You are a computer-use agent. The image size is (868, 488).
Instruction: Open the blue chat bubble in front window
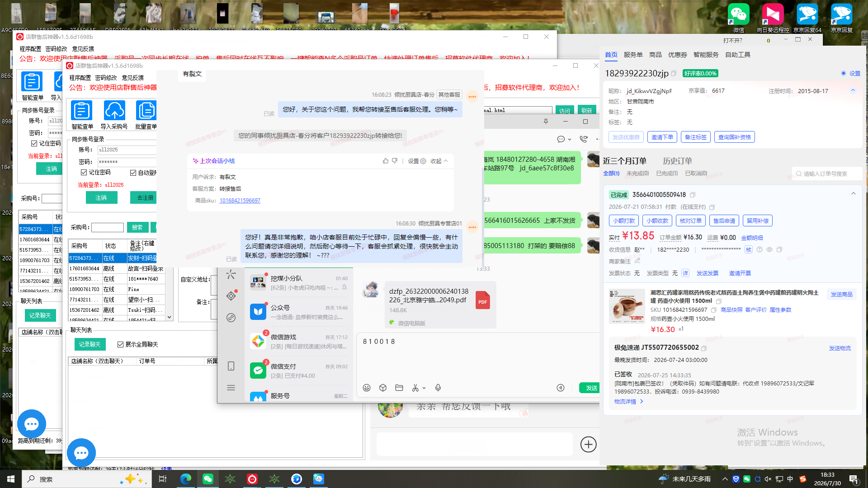(x=81, y=453)
